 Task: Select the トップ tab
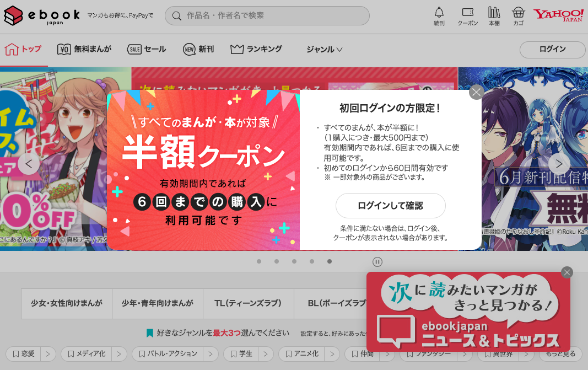click(23, 49)
